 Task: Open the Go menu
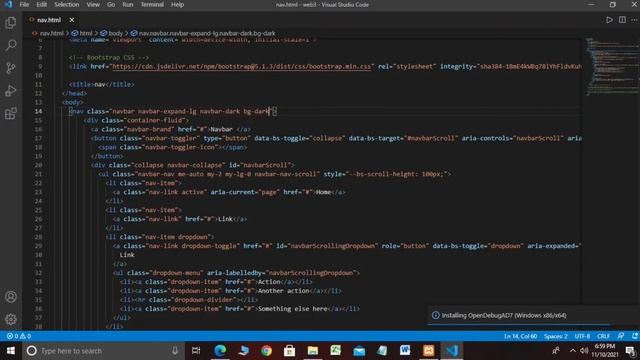click(111, 4)
